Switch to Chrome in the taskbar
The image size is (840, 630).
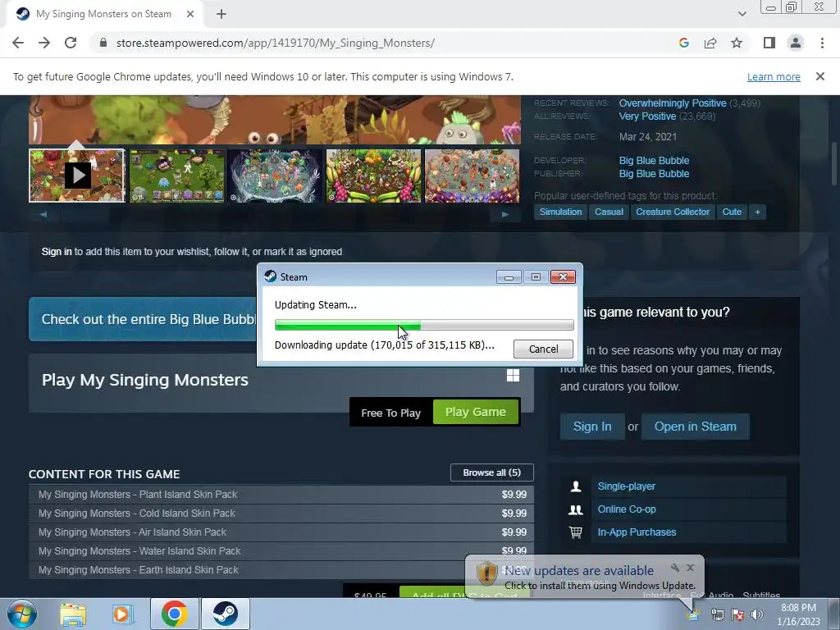click(x=174, y=614)
